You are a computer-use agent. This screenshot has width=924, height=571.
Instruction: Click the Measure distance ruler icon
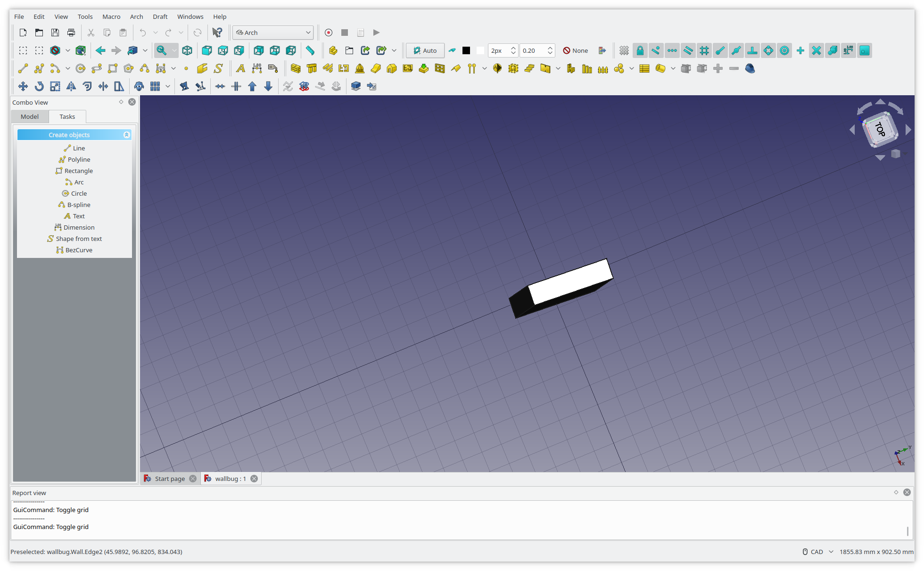[x=310, y=50]
